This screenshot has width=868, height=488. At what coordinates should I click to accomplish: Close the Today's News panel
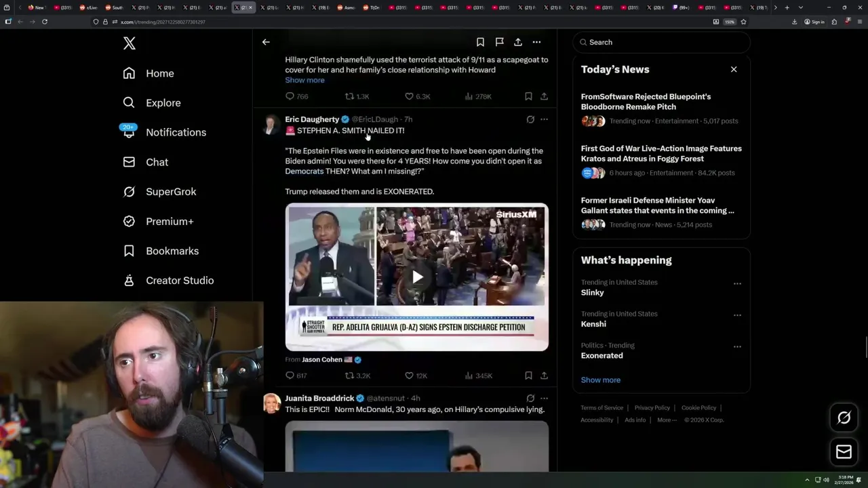point(734,69)
